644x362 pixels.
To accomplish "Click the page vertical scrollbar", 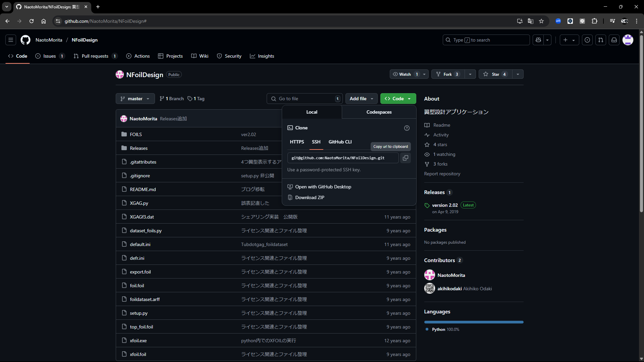I will [x=641, y=123].
